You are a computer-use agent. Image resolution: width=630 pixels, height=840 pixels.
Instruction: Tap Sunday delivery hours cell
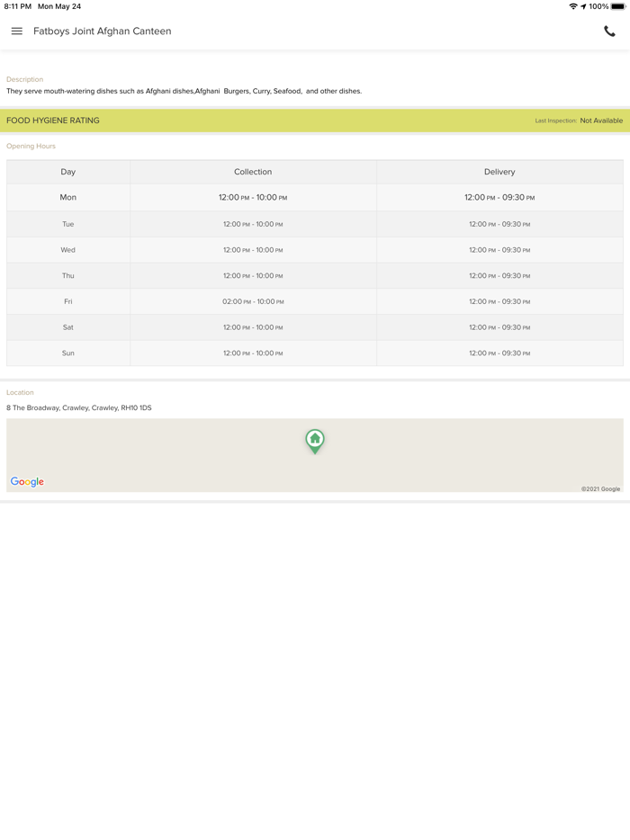click(499, 353)
